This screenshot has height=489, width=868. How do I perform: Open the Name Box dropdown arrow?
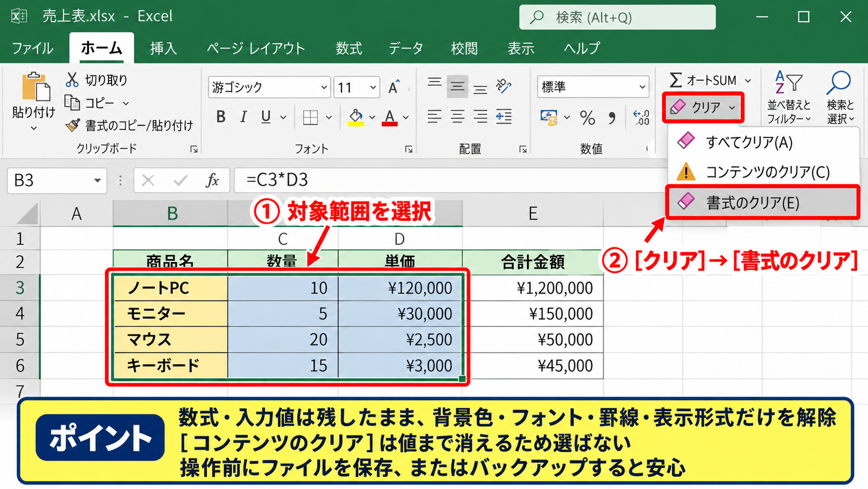pyautogui.click(x=97, y=180)
